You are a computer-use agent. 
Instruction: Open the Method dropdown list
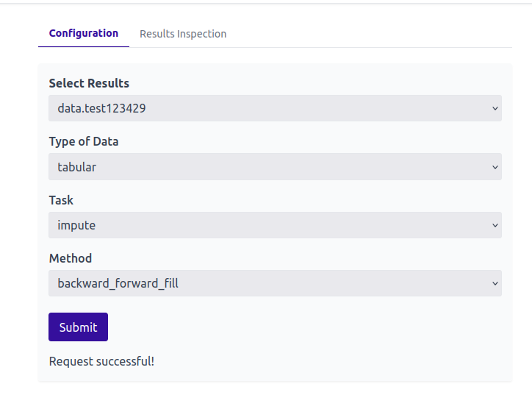[x=275, y=283]
